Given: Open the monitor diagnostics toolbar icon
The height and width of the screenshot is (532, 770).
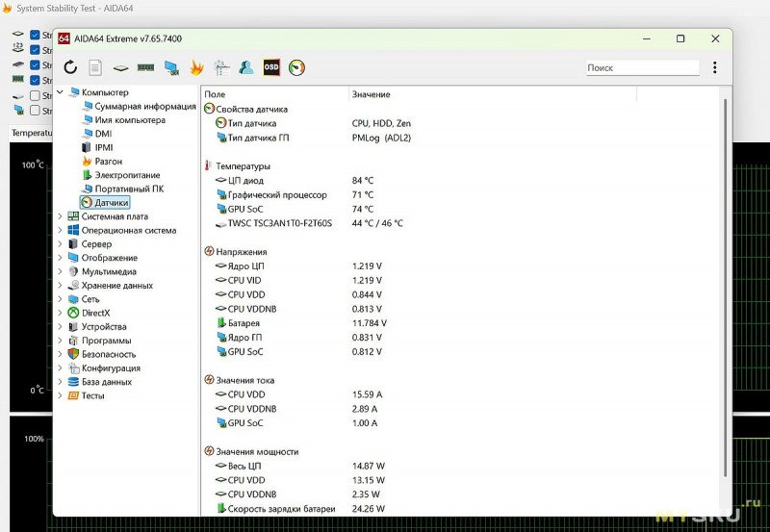Looking at the screenshot, I should [171, 67].
